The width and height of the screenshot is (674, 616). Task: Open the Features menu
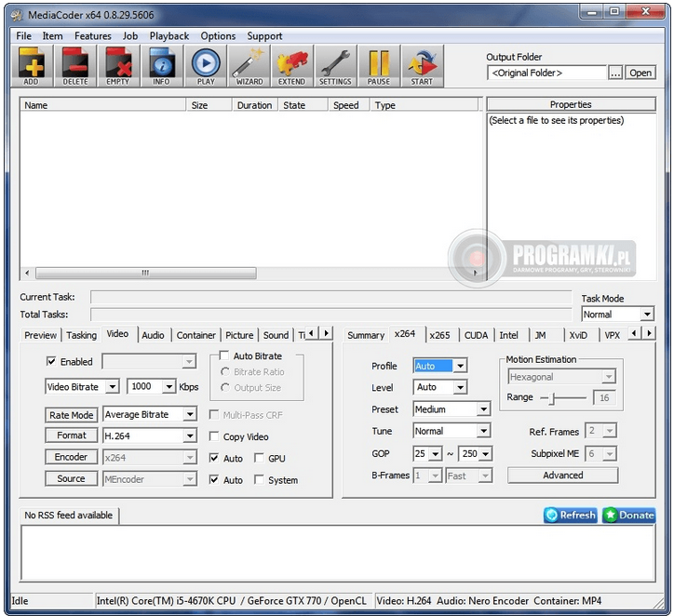(x=93, y=35)
